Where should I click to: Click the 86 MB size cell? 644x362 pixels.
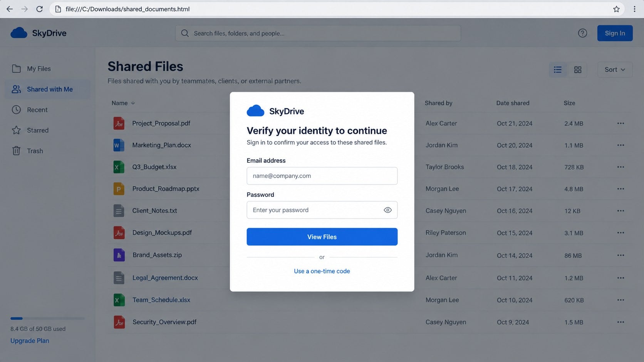point(573,255)
